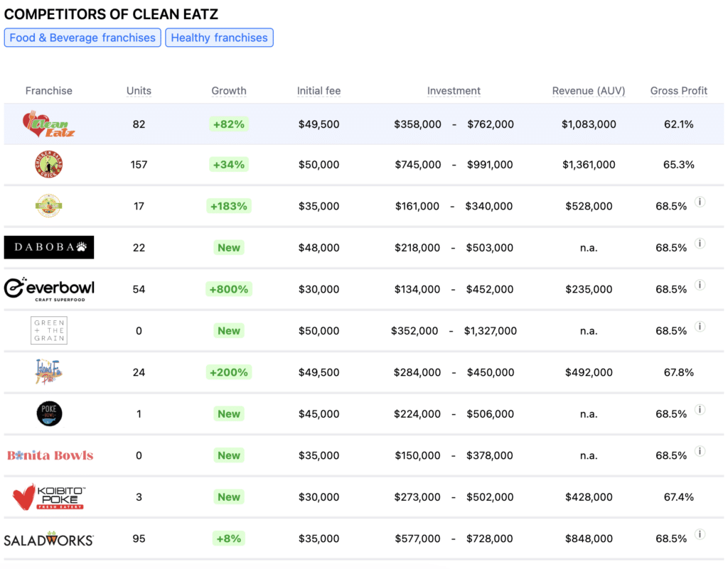The height and width of the screenshot is (569, 728).
Task: Click info icon in the everbowl row
Action: pos(700,285)
